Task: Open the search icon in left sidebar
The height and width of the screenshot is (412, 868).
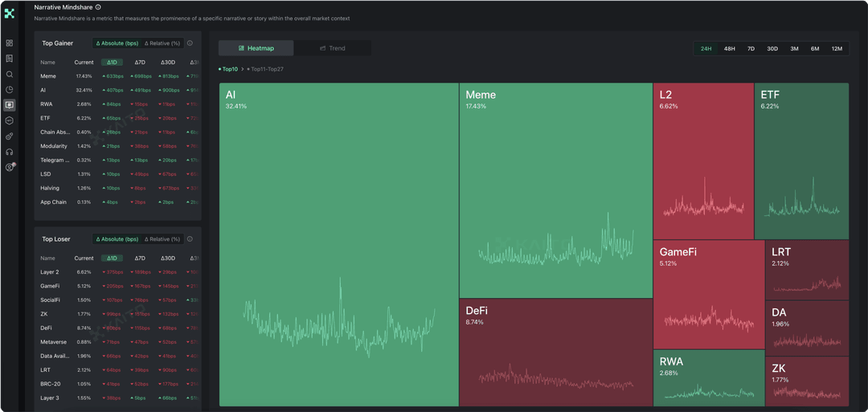Action: point(10,74)
